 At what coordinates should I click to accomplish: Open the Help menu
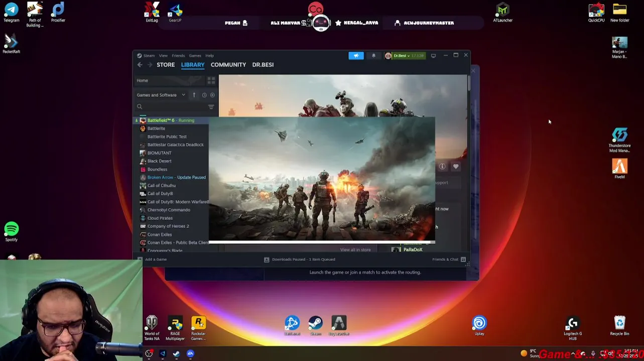coord(209,56)
